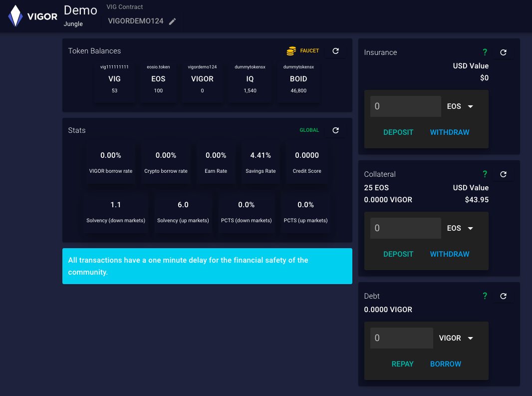Click the Savings Rate 4.41% stat
The image size is (532, 396).
click(x=261, y=163)
